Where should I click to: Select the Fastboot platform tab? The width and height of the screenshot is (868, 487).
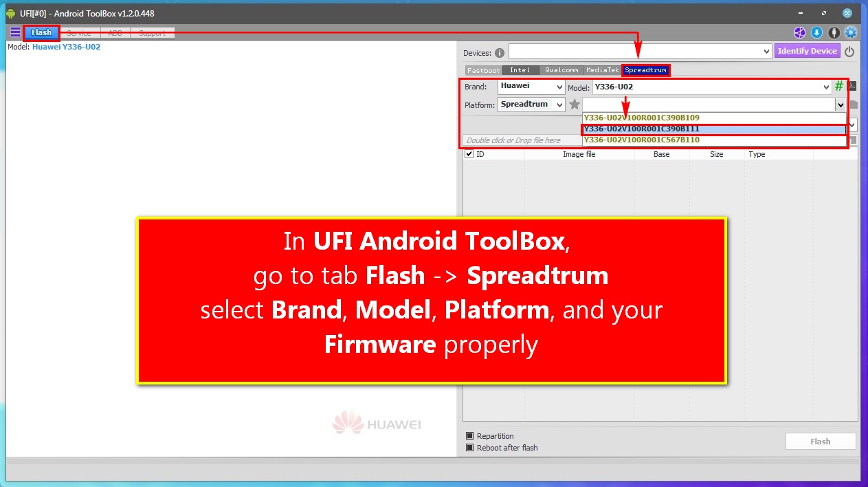(483, 70)
